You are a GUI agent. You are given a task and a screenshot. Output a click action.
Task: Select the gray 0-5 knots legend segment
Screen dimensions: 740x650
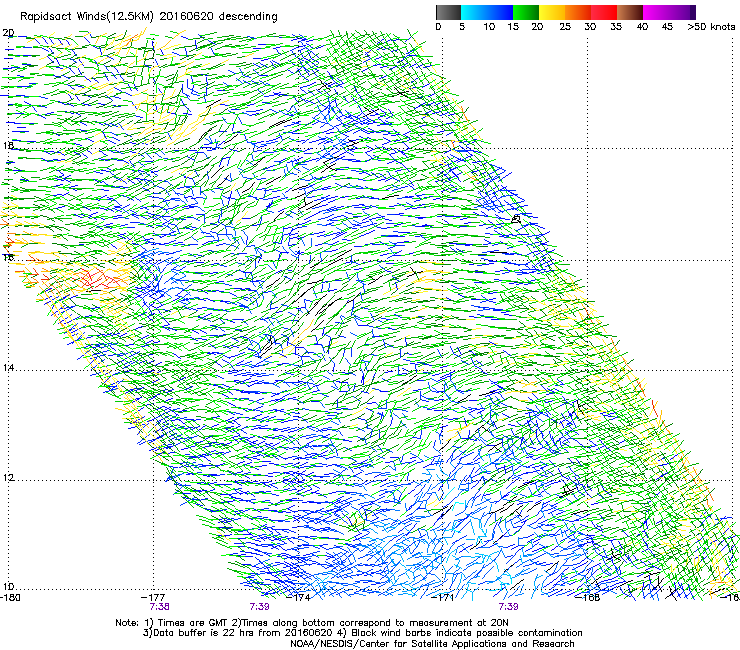coord(448,12)
